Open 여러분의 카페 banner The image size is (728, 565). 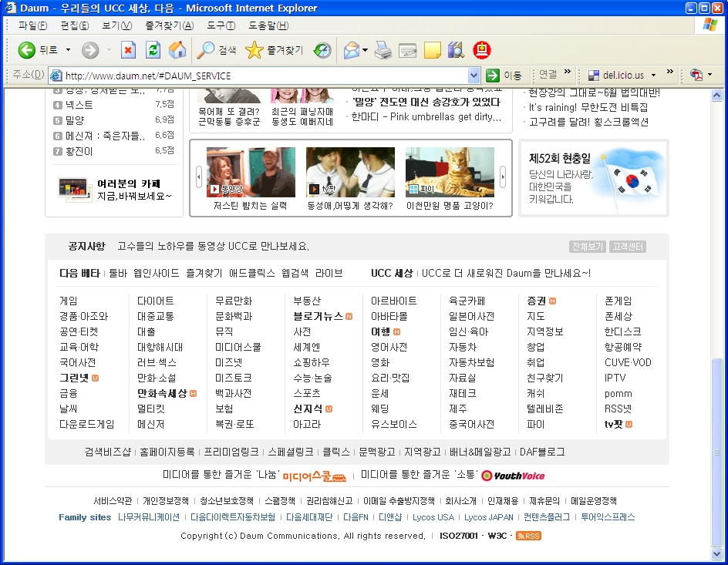coord(114,190)
